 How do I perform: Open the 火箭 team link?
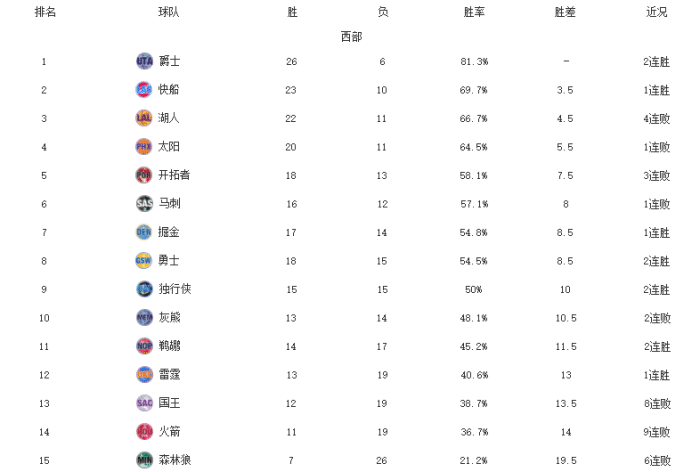pos(169,432)
